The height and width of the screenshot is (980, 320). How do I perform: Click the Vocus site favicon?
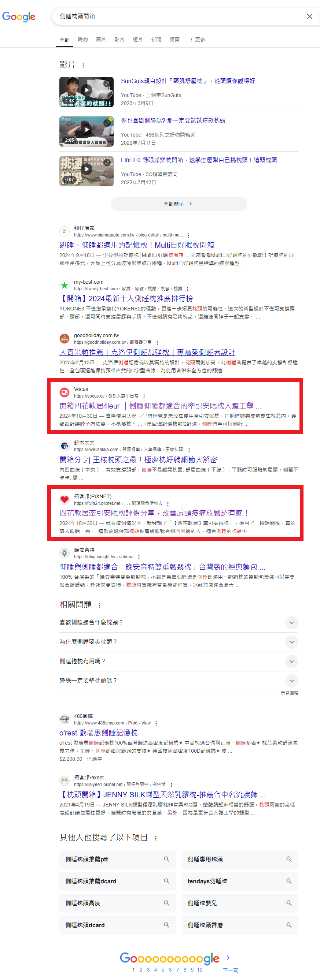click(x=65, y=392)
